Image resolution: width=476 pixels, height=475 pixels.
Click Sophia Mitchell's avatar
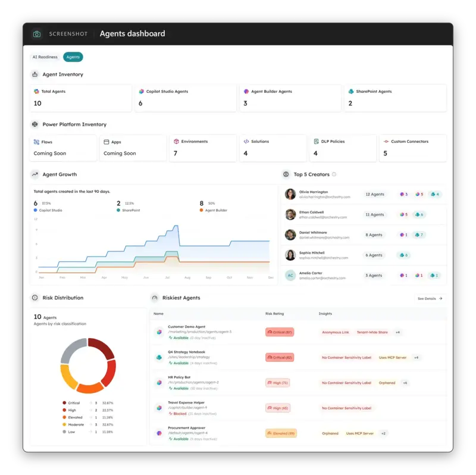290,255
